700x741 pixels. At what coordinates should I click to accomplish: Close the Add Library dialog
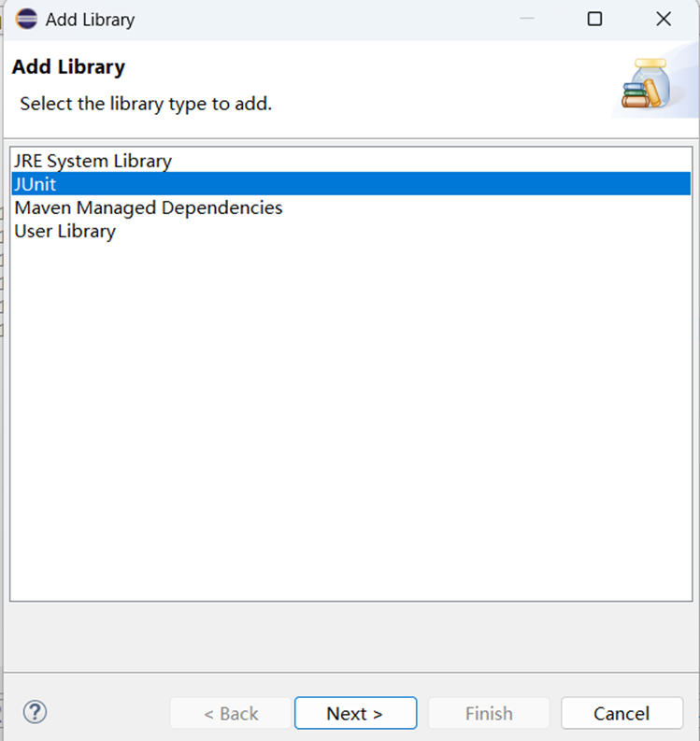coord(664,19)
